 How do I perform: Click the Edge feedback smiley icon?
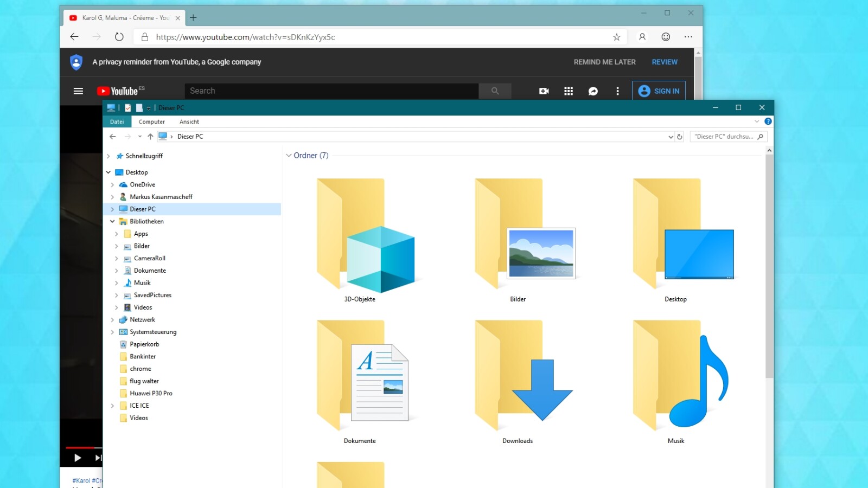(x=666, y=37)
